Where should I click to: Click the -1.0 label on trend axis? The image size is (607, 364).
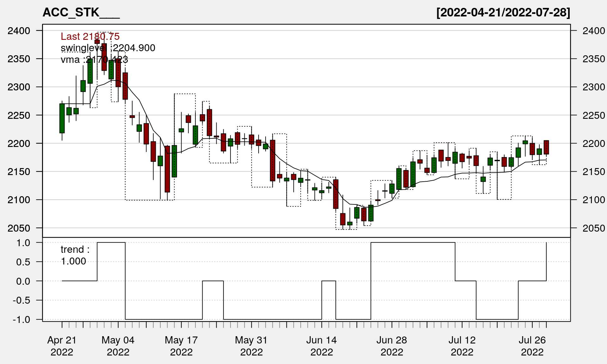[x=21, y=319]
